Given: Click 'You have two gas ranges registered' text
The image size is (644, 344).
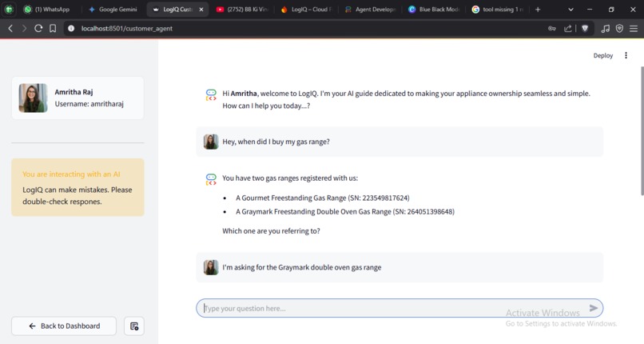Looking at the screenshot, I should click(x=290, y=178).
